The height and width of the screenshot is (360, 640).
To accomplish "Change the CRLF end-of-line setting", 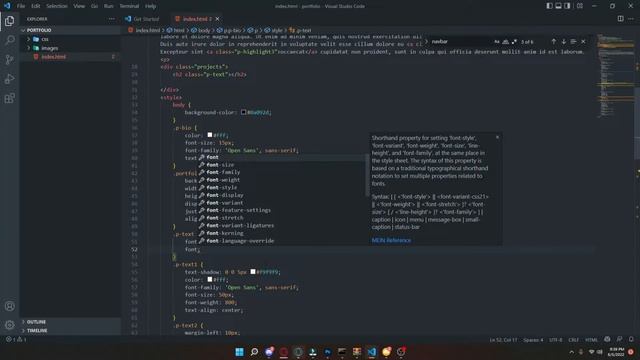I will coord(573,340).
